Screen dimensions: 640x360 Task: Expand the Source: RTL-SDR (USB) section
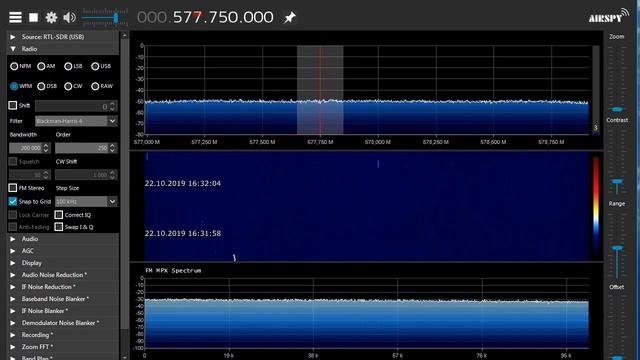(63, 37)
